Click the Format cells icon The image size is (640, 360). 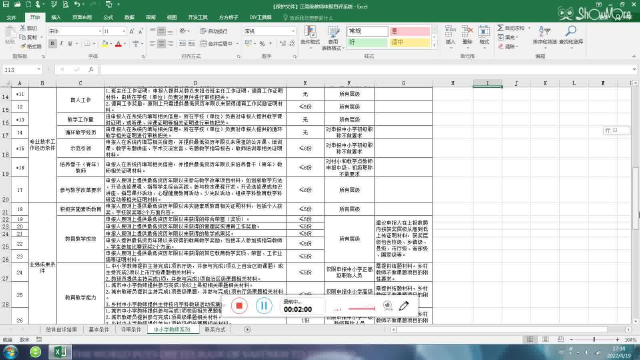click(484, 32)
